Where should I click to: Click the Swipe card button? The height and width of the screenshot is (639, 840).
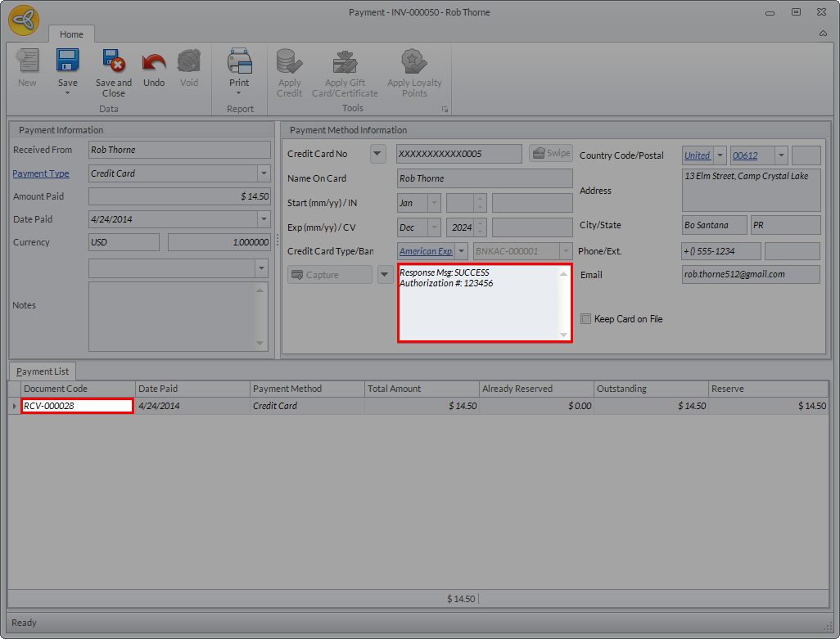coord(551,153)
